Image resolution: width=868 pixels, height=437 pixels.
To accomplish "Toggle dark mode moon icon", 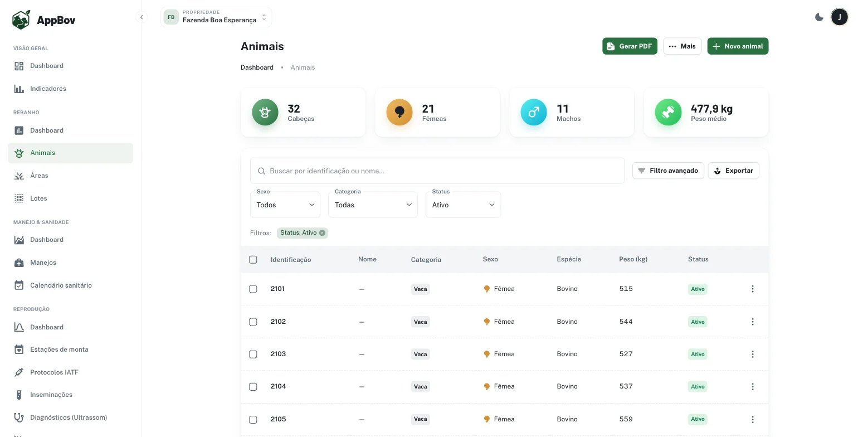I will pos(819,17).
